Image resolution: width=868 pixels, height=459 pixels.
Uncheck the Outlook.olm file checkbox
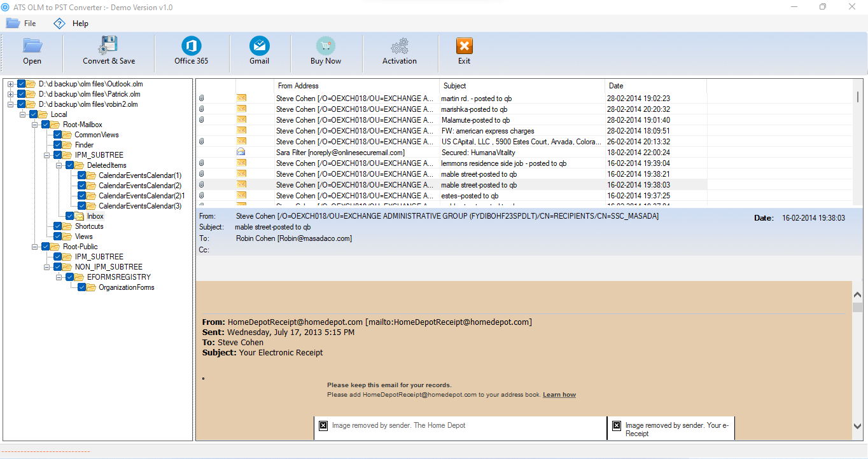coord(22,84)
